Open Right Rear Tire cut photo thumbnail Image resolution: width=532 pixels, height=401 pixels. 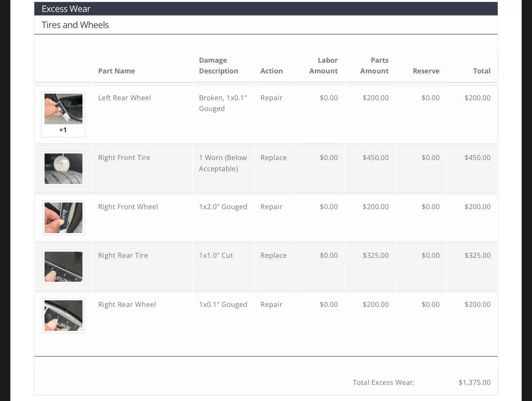pos(64,267)
